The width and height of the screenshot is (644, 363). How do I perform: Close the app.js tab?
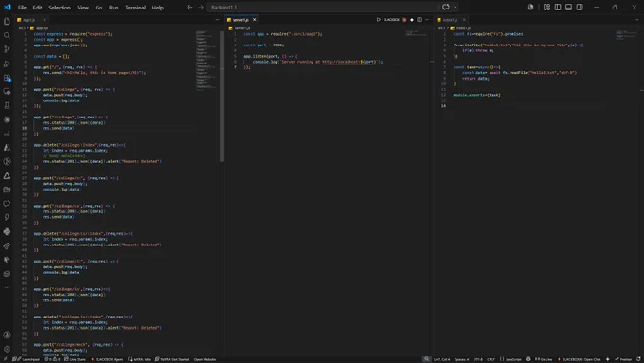[x=45, y=19]
